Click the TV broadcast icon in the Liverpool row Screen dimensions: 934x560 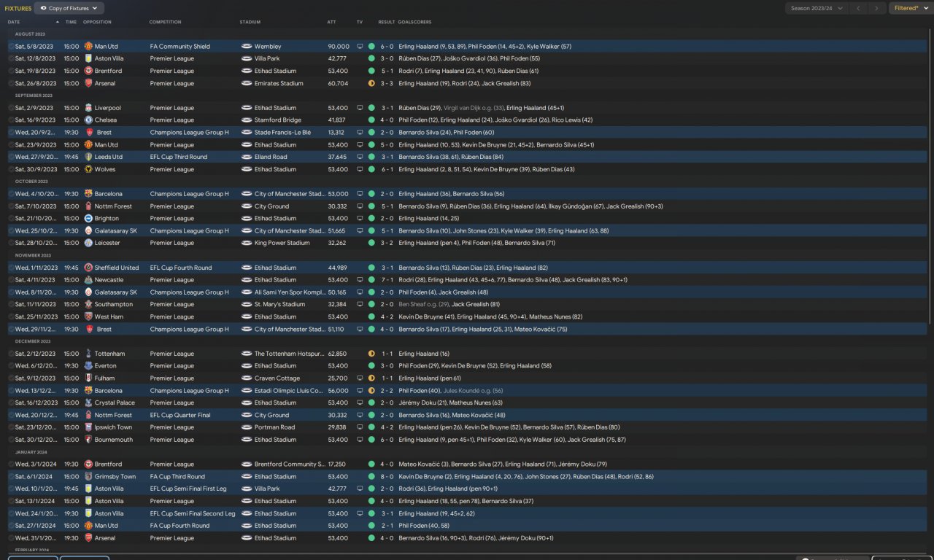pyautogui.click(x=360, y=108)
